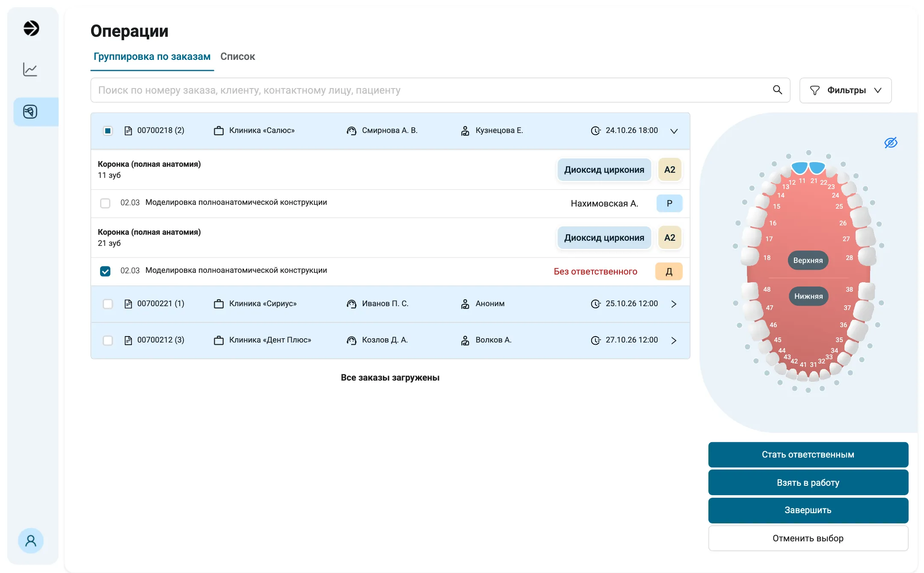Select the Нижняя jaw label
Screen dimensions: 924x573
(x=808, y=296)
